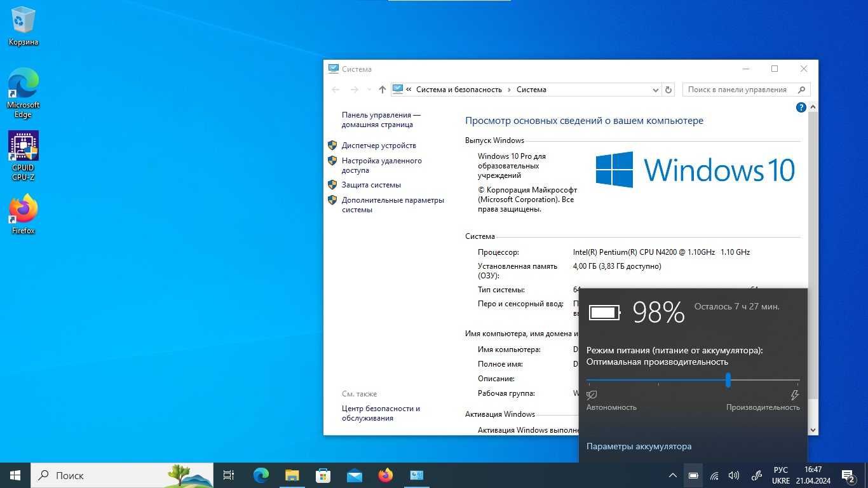868x488 pixels.
Task: Open Центр безопасности и обслуживания link
Action: (x=381, y=414)
